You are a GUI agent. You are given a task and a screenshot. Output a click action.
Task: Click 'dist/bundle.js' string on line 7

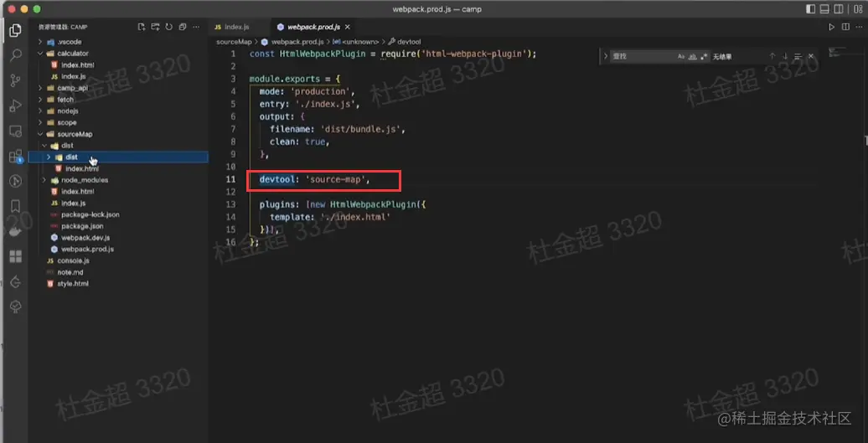pos(362,129)
